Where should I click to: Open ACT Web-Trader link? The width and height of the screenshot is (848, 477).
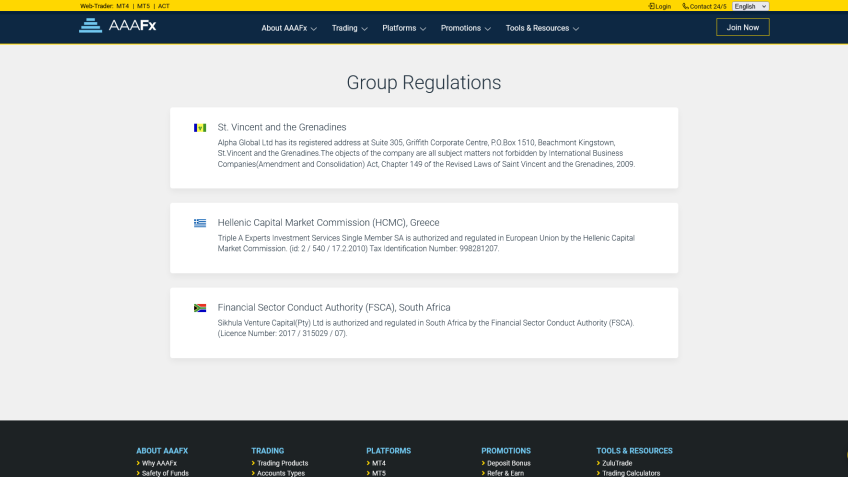[164, 6]
